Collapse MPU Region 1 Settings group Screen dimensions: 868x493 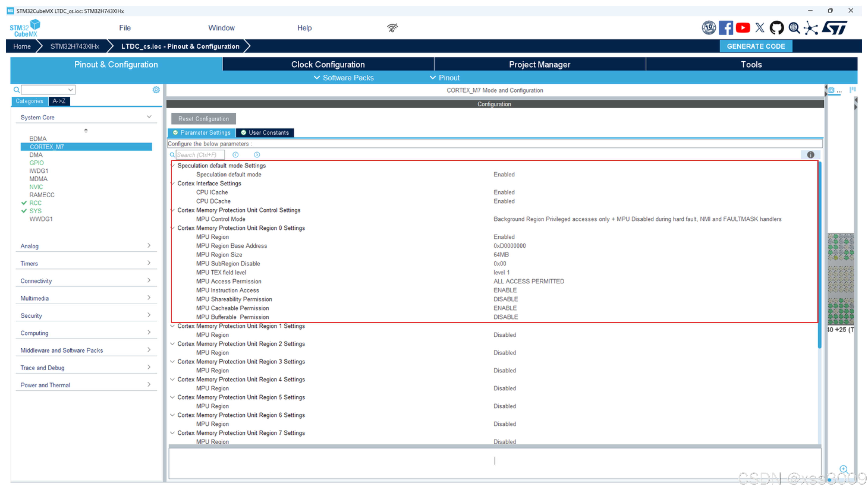click(x=172, y=326)
